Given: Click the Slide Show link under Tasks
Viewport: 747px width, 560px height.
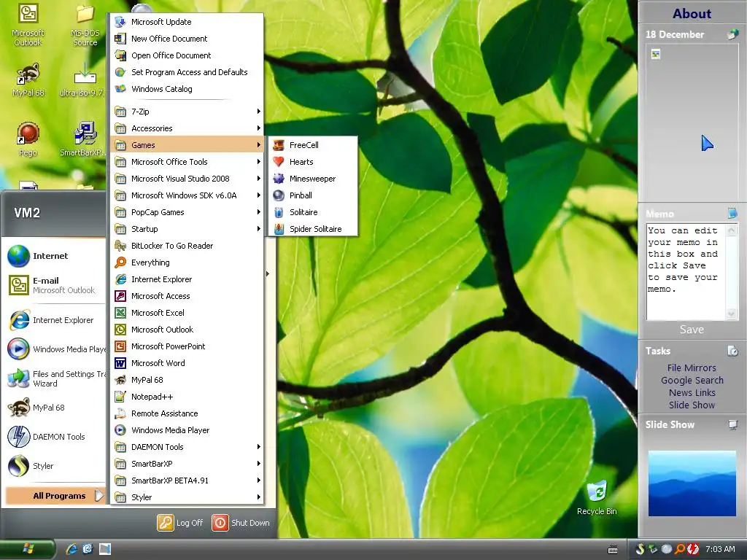Looking at the screenshot, I should click(692, 405).
